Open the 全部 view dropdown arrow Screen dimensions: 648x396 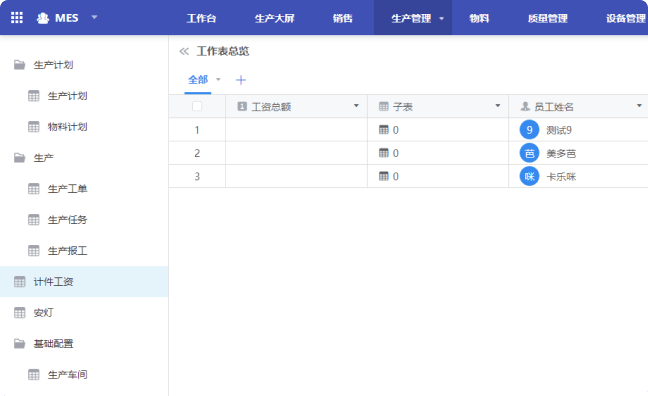(218, 79)
